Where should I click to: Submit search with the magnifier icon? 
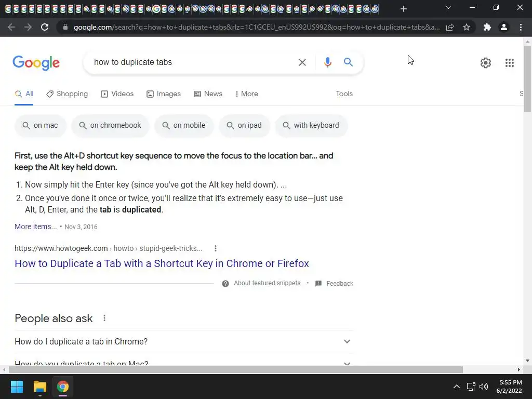point(348,62)
